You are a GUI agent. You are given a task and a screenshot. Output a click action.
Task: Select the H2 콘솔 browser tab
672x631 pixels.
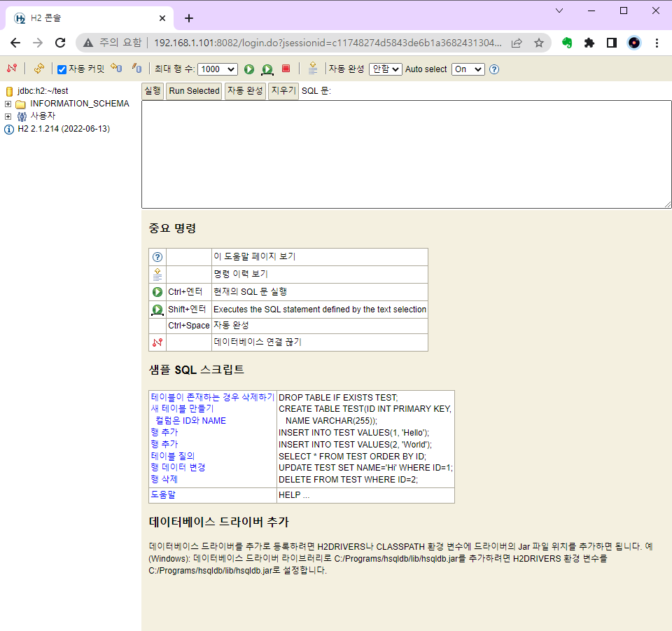(x=89, y=18)
